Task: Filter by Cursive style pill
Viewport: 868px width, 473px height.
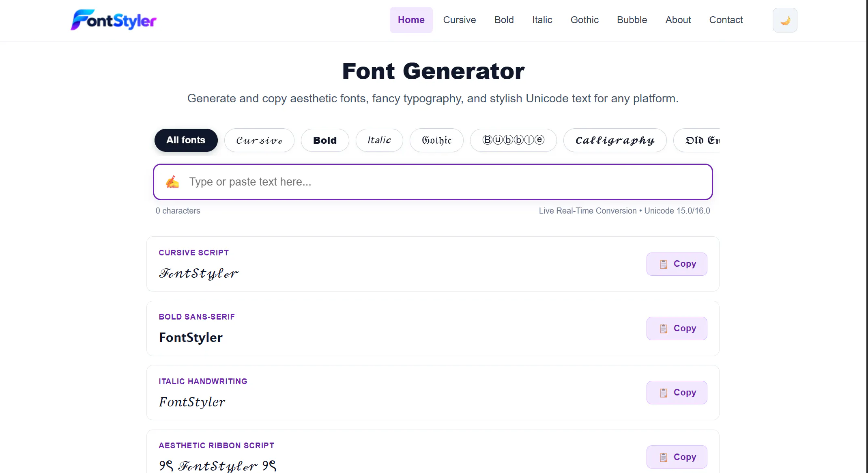Action: click(x=259, y=140)
